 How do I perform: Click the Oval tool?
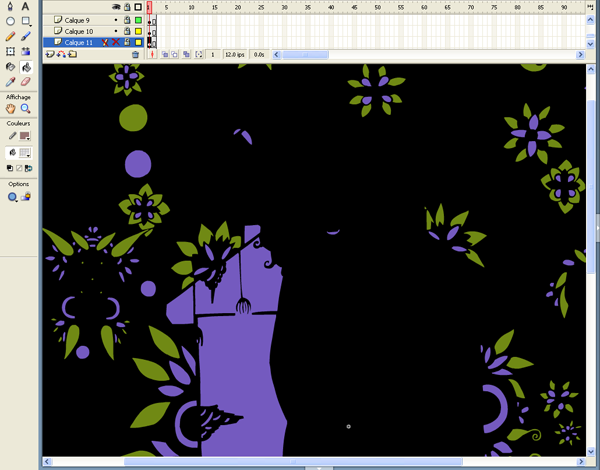[11, 21]
